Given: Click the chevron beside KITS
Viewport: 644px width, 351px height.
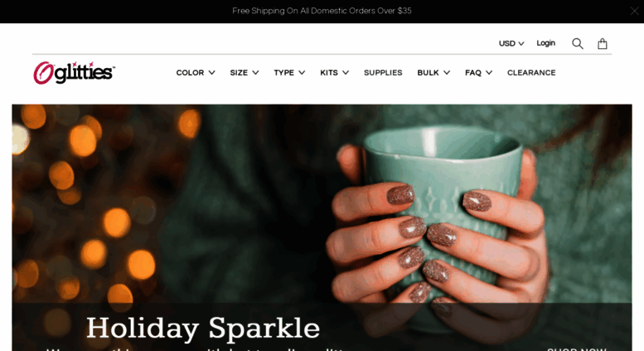Looking at the screenshot, I should coord(346,73).
